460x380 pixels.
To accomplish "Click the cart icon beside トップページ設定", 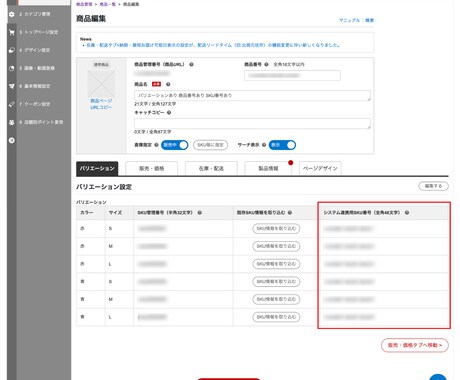I will click(x=12, y=32).
